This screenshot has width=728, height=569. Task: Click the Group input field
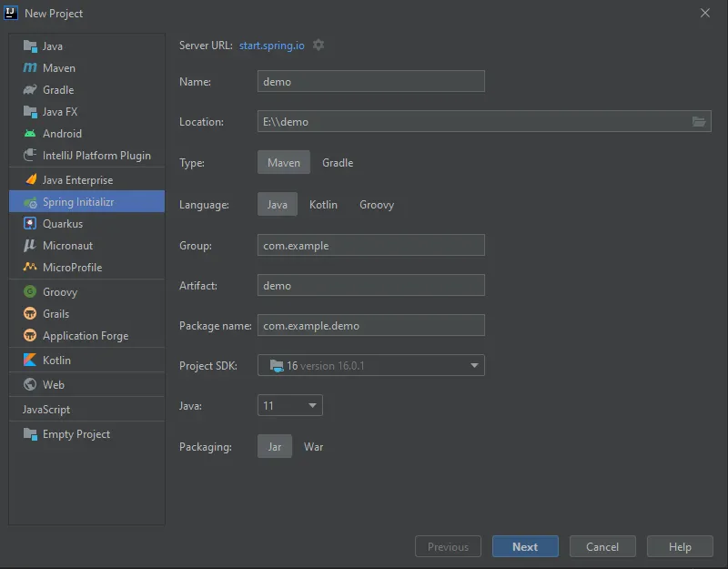tap(371, 245)
